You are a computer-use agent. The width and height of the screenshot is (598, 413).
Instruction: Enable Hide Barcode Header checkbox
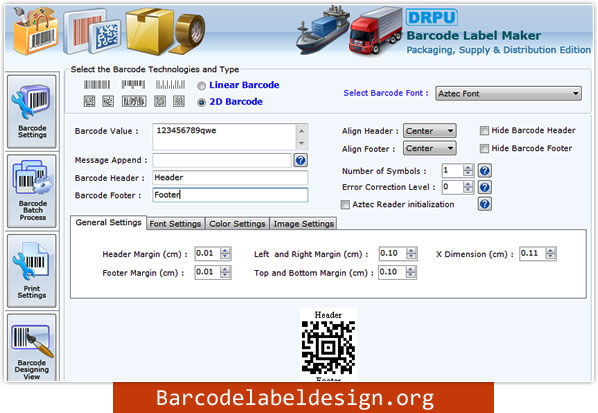[484, 131]
